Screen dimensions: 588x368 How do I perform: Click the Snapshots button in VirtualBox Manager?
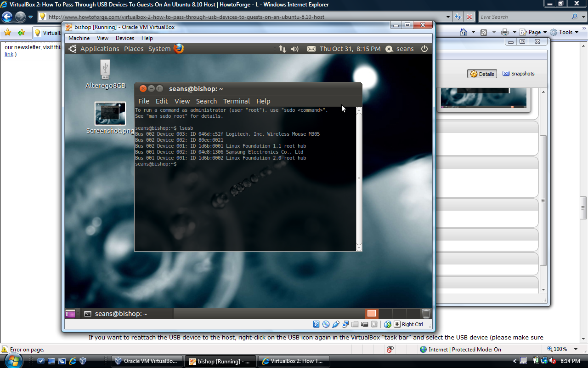[519, 74]
